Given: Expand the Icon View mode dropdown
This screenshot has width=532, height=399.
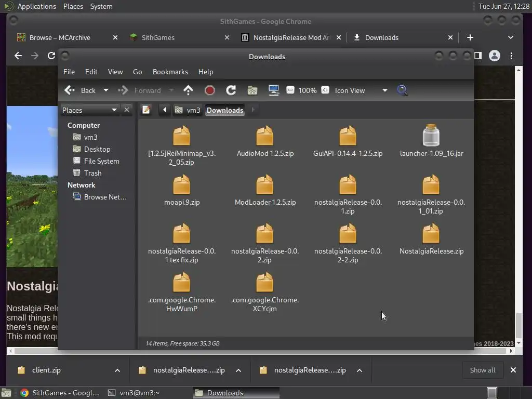Looking at the screenshot, I should point(384,90).
